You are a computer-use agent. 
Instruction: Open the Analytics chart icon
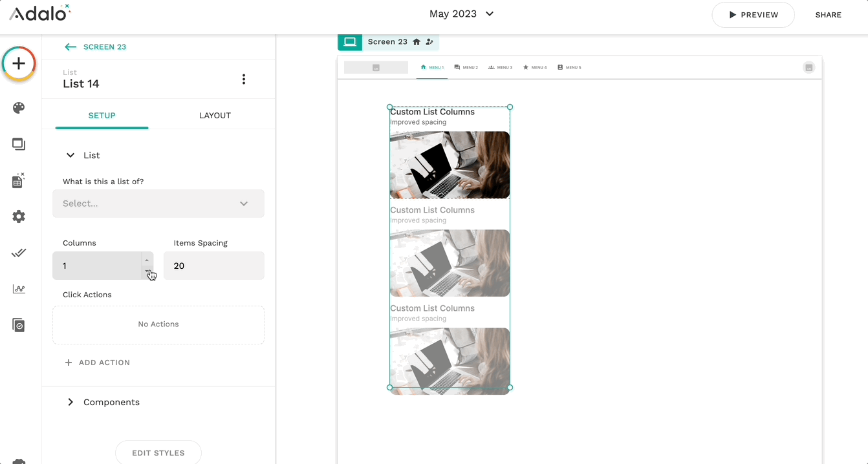point(19,289)
